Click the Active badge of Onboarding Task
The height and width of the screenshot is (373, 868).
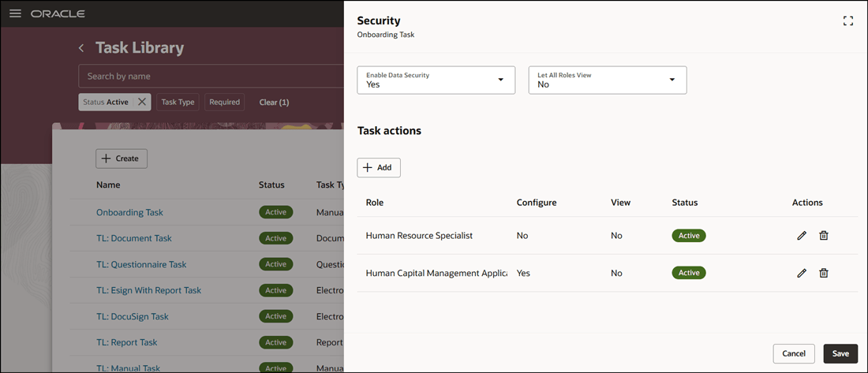point(275,212)
